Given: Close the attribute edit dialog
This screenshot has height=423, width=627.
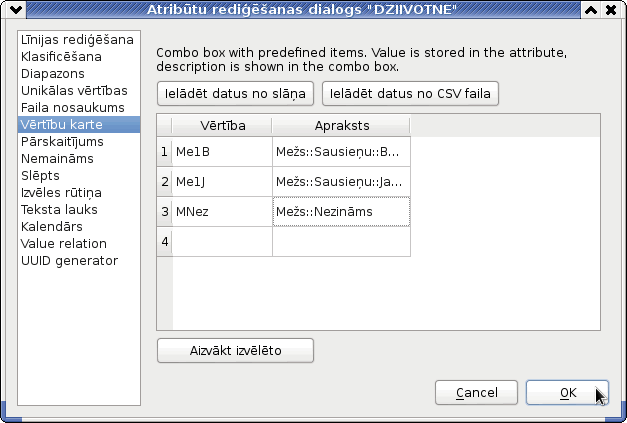Looking at the screenshot, I should click(611, 10).
